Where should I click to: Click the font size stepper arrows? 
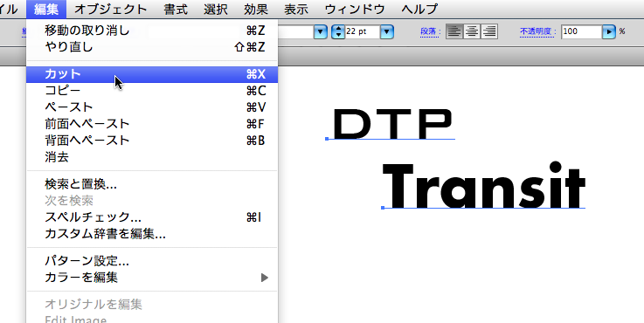337,31
